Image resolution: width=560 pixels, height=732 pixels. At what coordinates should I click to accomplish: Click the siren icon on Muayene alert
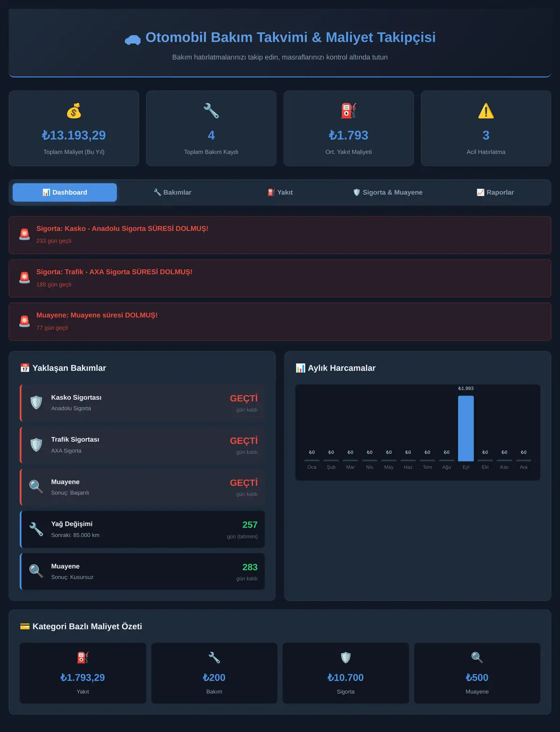[x=25, y=321]
